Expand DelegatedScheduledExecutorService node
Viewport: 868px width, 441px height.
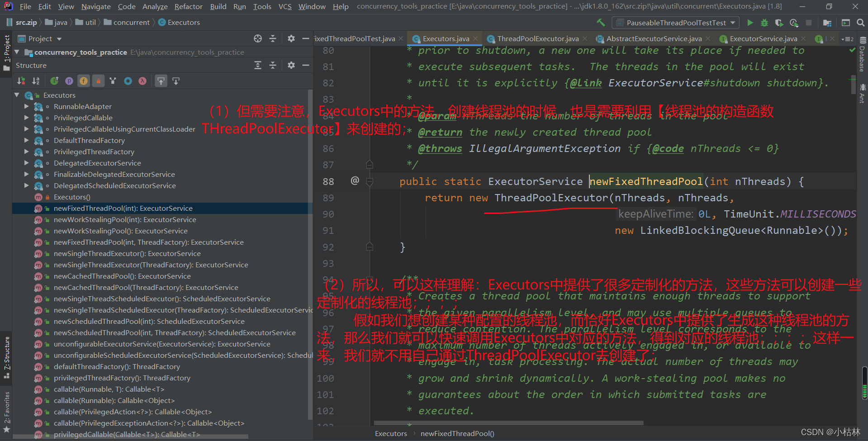click(x=27, y=185)
